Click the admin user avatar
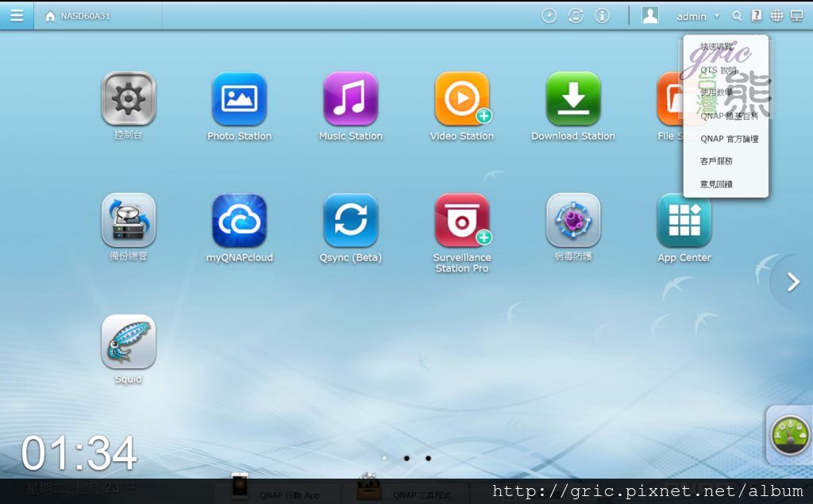 point(650,15)
